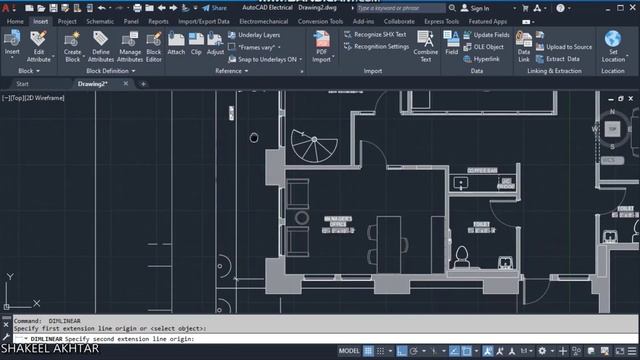This screenshot has height=360, width=640.
Task: Click the MODEL space button
Action: coord(349,351)
